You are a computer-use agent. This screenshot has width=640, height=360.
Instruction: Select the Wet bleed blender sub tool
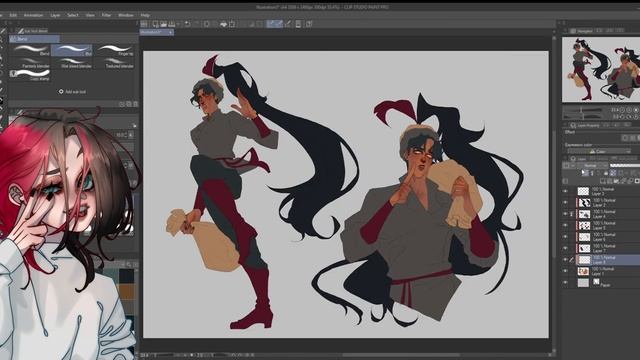[x=72, y=62]
